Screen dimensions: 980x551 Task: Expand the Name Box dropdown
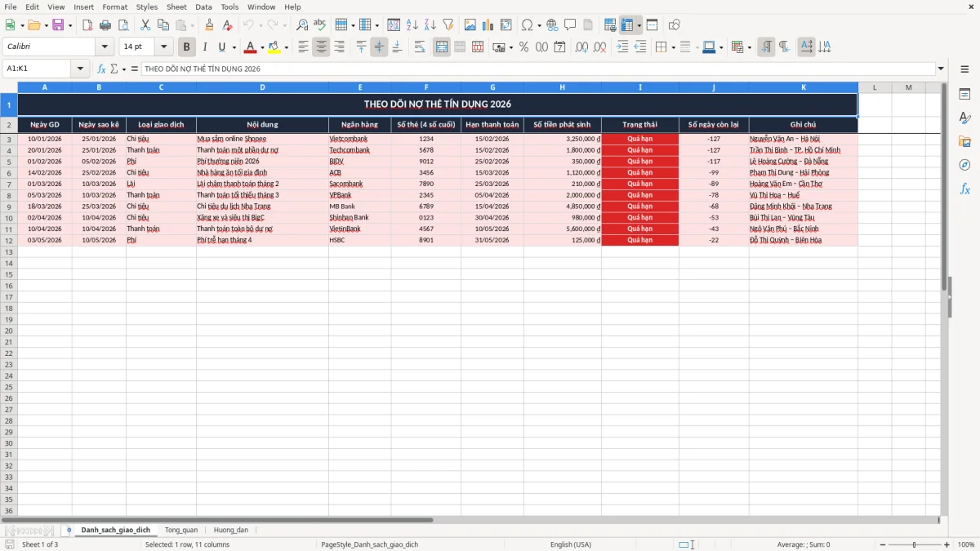coord(80,69)
